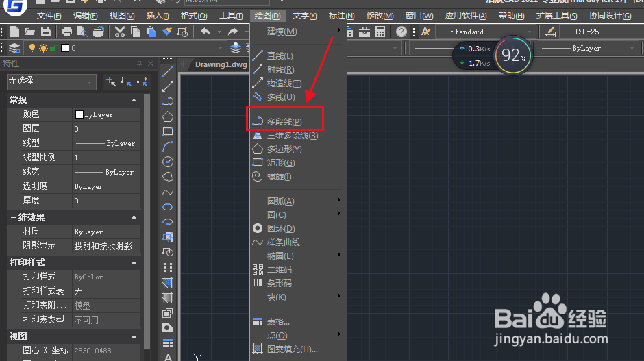Open the 无选择 selection dropdown
The height and width of the screenshot is (361, 644).
tap(51, 82)
